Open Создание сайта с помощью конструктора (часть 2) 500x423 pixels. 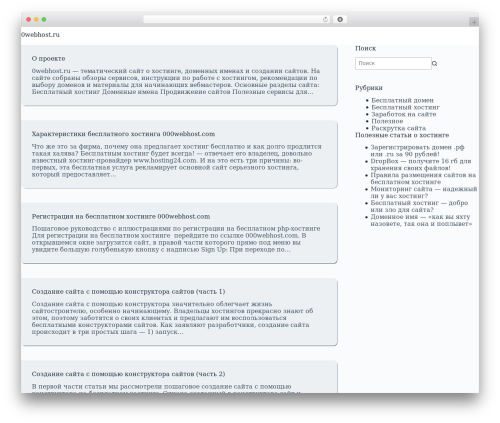(x=128, y=374)
